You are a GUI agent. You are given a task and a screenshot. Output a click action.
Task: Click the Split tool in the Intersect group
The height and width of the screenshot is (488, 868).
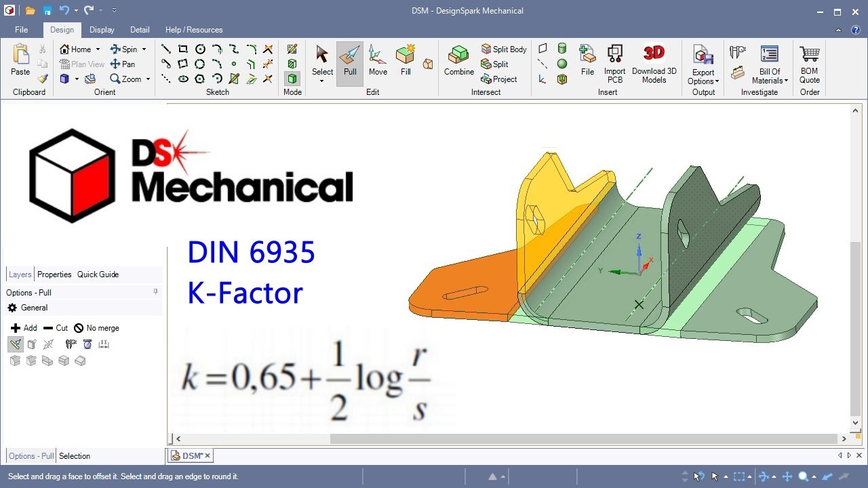pos(494,64)
